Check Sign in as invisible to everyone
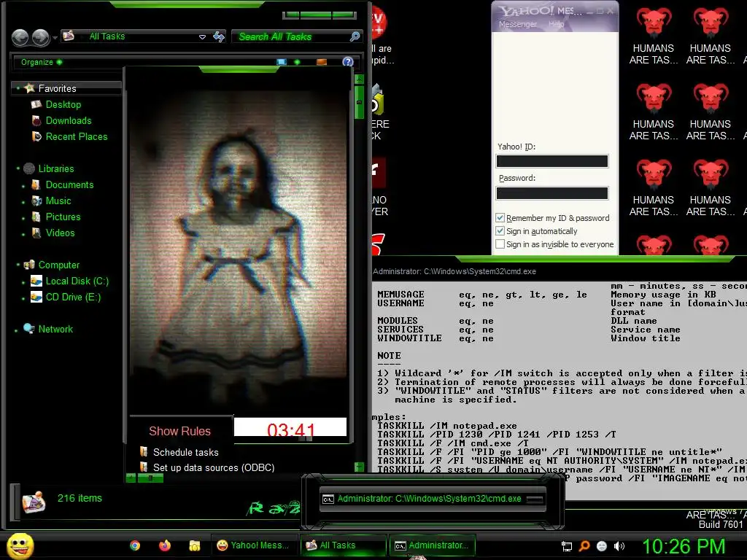Viewport: 747px width, 560px height. [x=500, y=244]
